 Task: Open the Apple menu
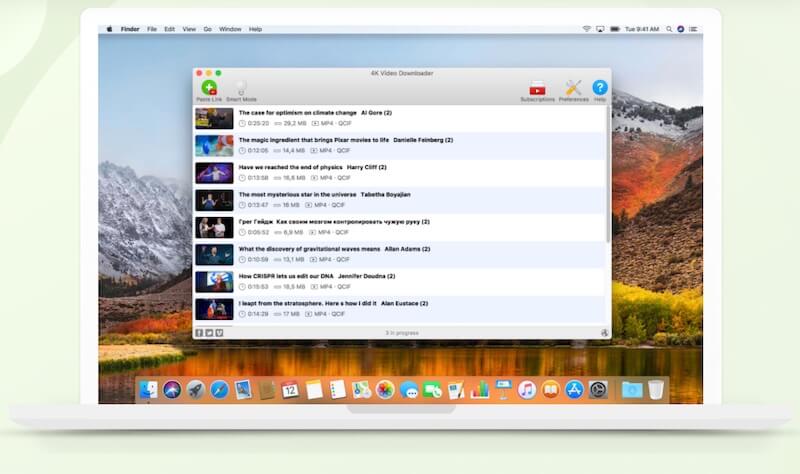109,29
